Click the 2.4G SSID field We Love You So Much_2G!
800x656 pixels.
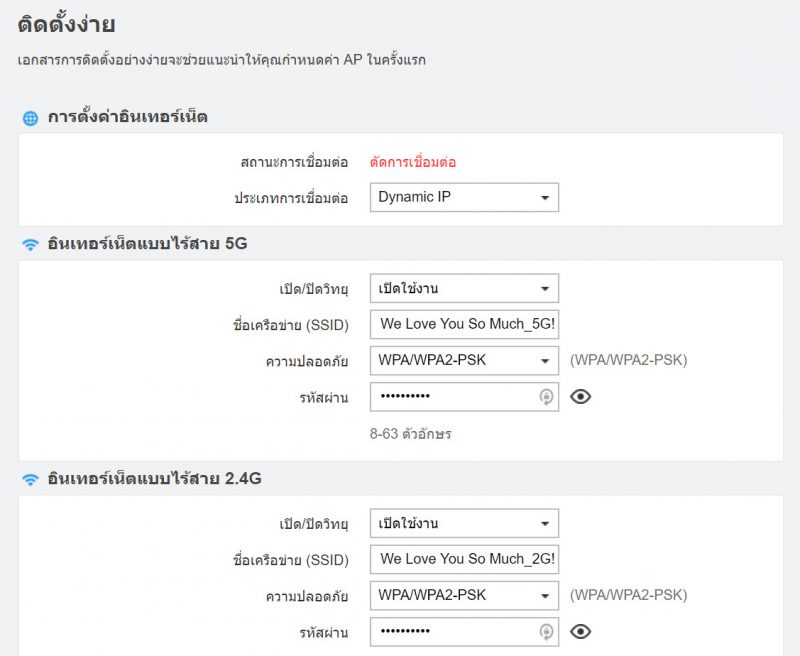[464, 559]
